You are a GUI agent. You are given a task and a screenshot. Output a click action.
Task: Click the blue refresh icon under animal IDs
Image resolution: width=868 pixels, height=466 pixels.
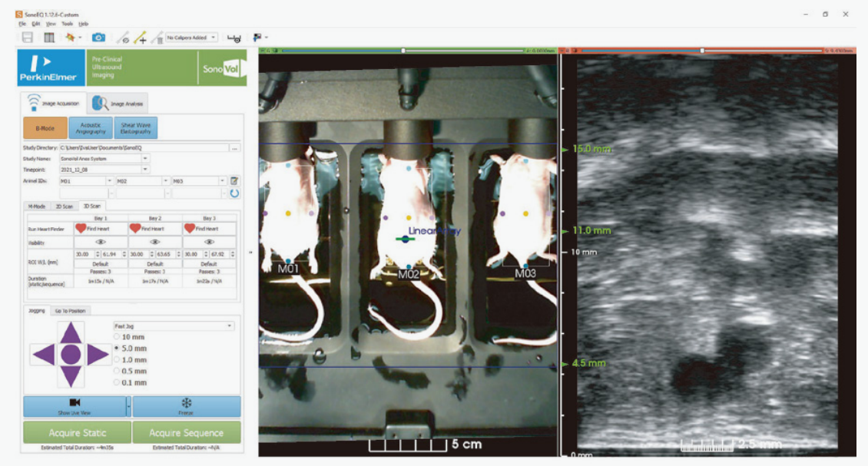tap(234, 193)
